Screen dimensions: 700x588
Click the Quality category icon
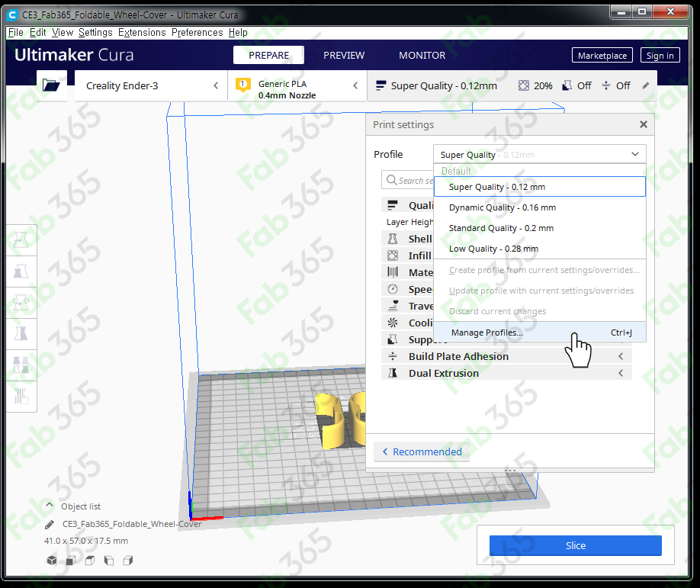pyautogui.click(x=393, y=205)
